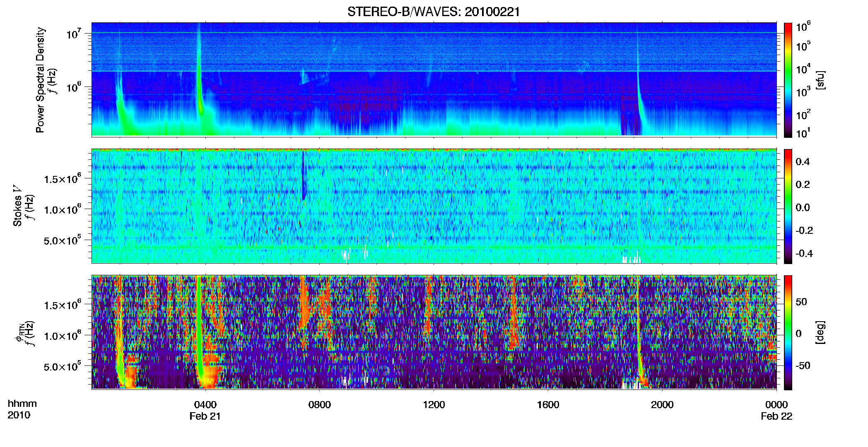Image resolution: width=868 pixels, height=447 pixels.
Task: Click the 0.0 label on the Stokes colorbar
Action: click(803, 207)
